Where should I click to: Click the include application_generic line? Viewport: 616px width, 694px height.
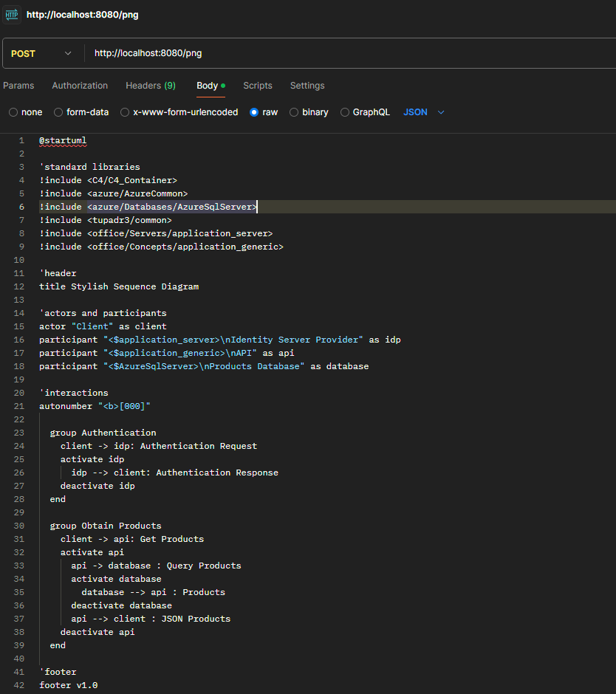coord(161,247)
